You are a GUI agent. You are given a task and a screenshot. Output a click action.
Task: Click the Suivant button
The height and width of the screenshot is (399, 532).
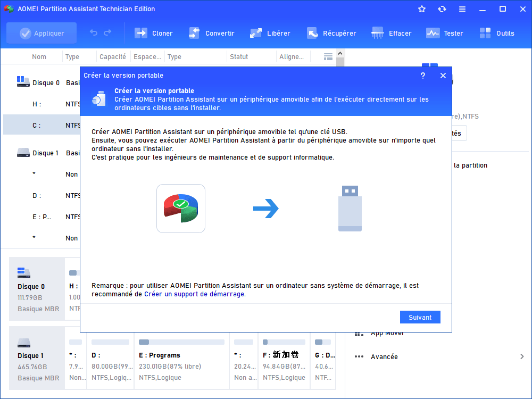pyautogui.click(x=420, y=317)
